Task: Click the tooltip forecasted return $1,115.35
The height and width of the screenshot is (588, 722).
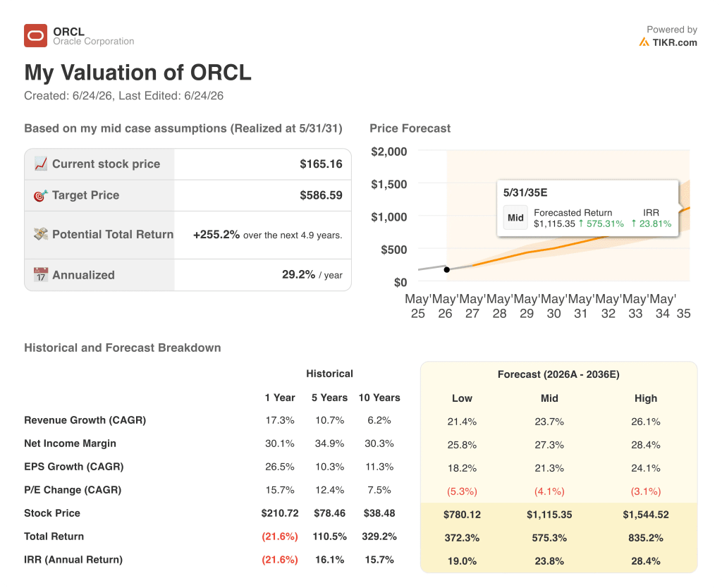Action: coord(554,223)
